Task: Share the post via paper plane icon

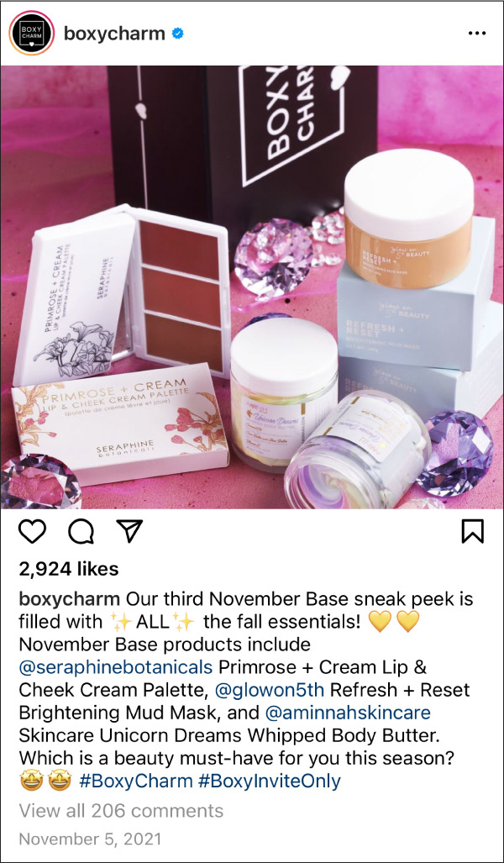Action: (x=129, y=532)
